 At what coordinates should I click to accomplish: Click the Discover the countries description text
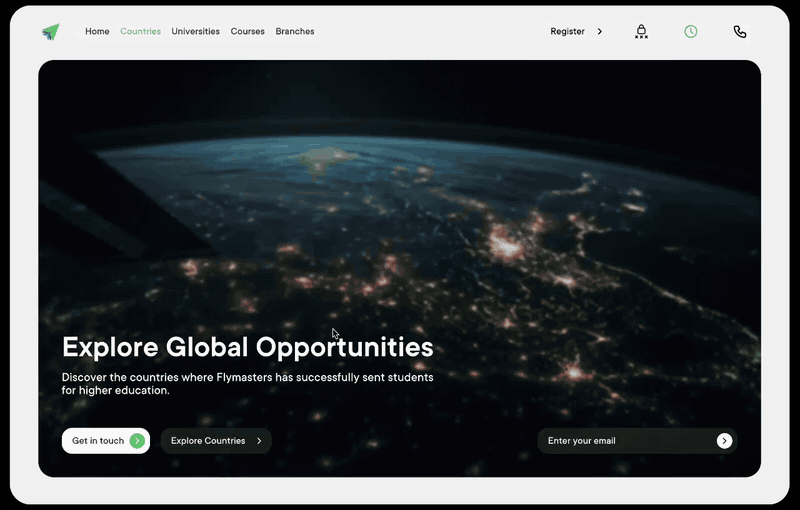pos(247,384)
